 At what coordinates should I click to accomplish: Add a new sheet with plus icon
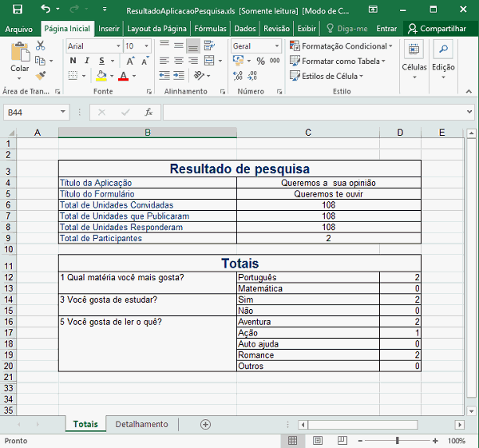(x=205, y=424)
